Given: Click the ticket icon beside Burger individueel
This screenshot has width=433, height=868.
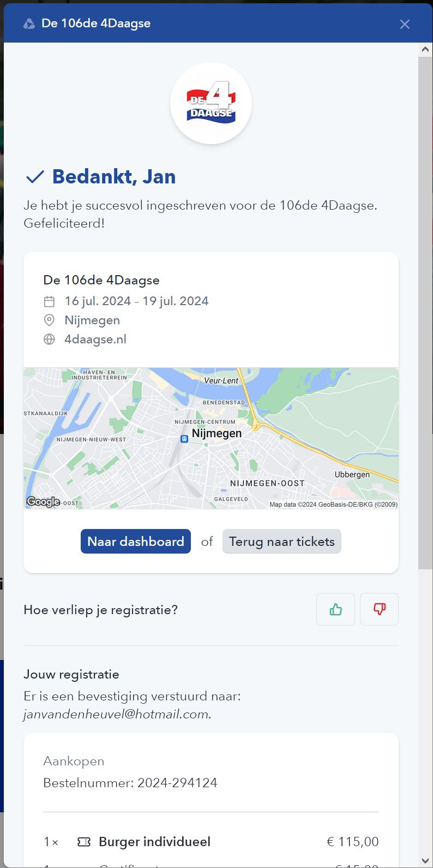Looking at the screenshot, I should [84, 842].
